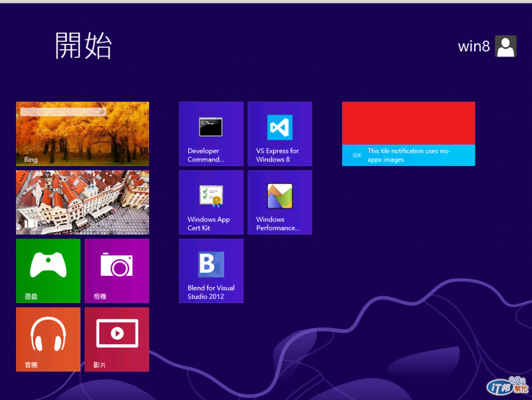Viewport: 532px width, 400px height.
Task: Open VS Express for Windows 8
Action: coord(280,134)
